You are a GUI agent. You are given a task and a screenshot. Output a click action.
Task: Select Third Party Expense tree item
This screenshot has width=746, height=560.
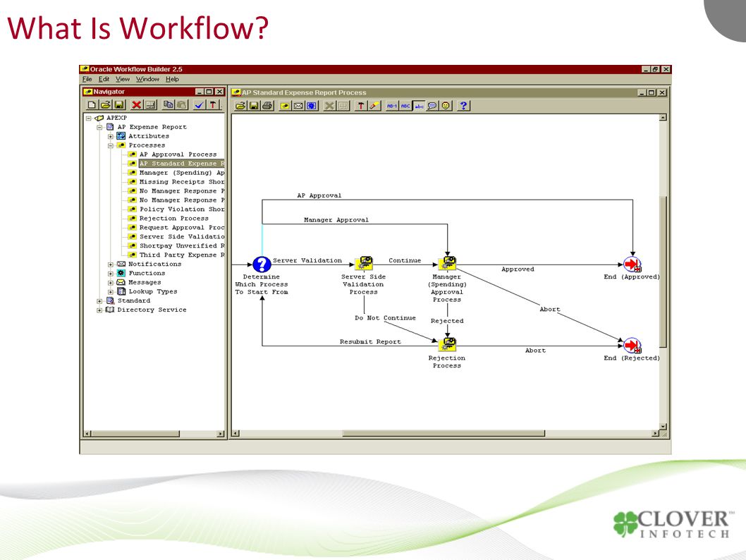pyautogui.click(x=182, y=255)
